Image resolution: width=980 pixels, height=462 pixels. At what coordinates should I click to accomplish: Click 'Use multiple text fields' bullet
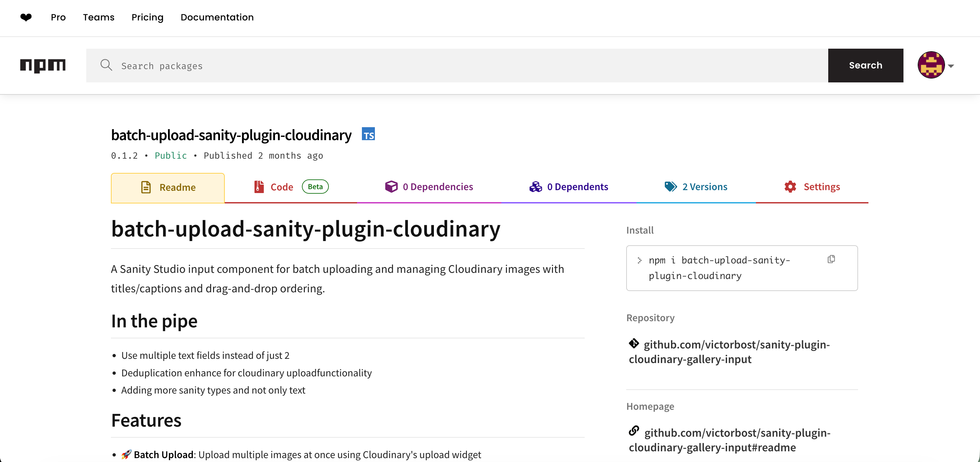point(205,356)
